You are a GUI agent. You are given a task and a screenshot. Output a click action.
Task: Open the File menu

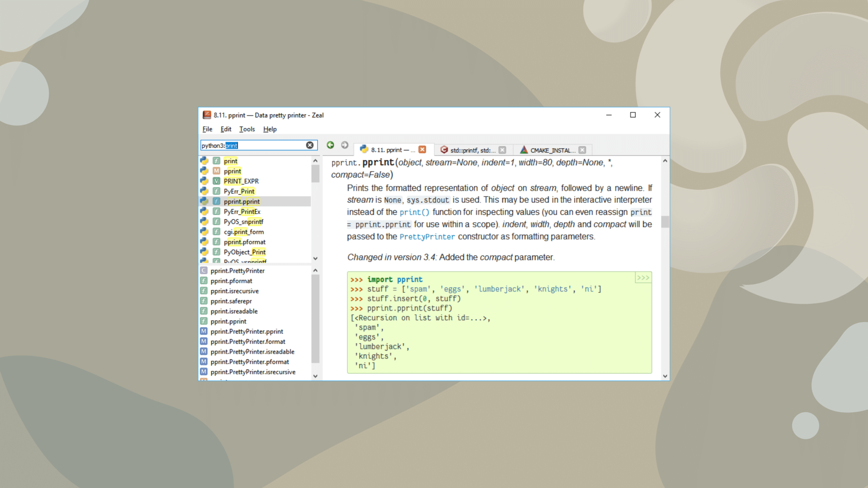click(207, 129)
